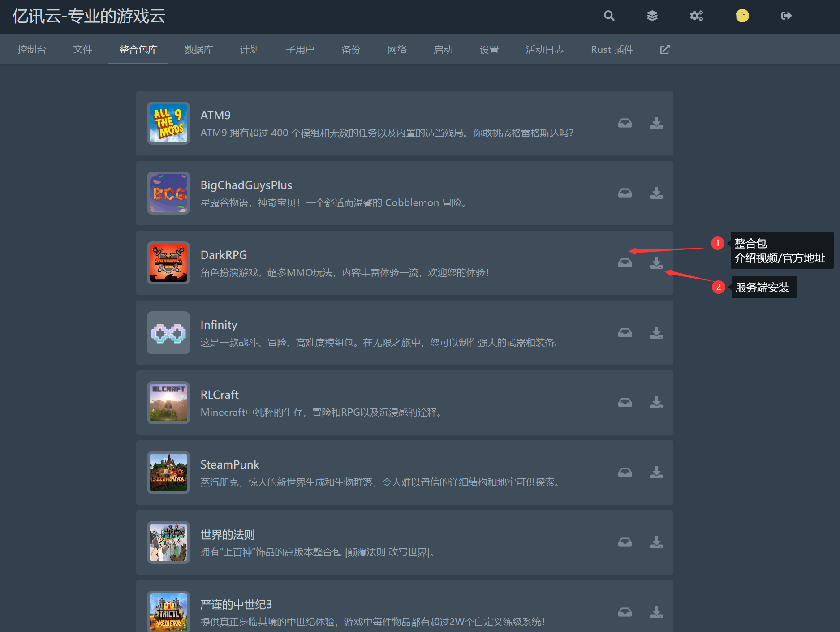Open the 严谨的中世纪3 modpack info icon
The image size is (840, 632).
pos(625,612)
